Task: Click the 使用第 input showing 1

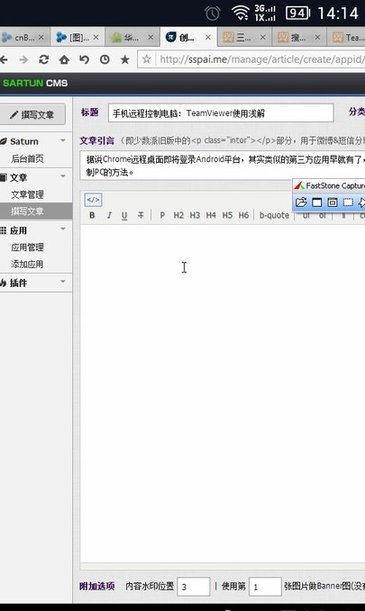Action: point(265,586)
